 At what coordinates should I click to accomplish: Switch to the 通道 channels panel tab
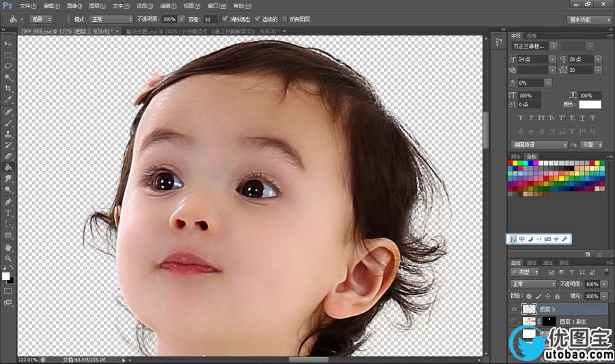532,262
